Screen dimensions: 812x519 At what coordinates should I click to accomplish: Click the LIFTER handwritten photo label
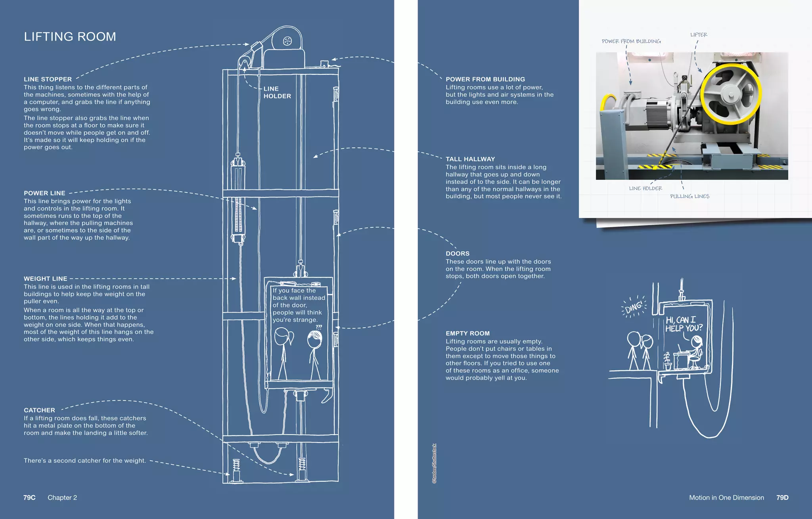[698, 35]
